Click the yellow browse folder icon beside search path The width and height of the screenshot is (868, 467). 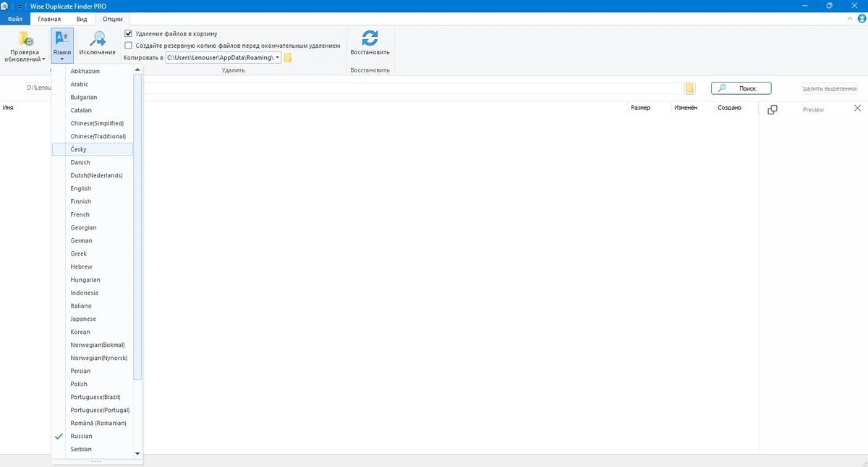(x=689, y=88)
